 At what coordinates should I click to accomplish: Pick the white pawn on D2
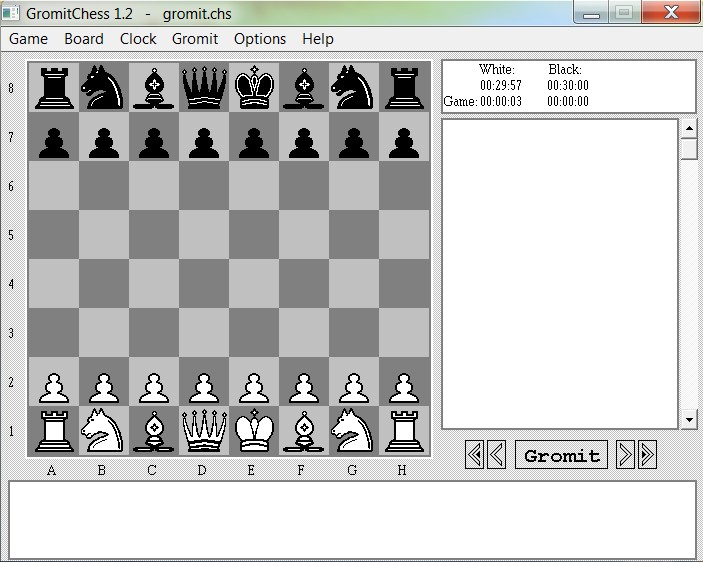[204, 388]
